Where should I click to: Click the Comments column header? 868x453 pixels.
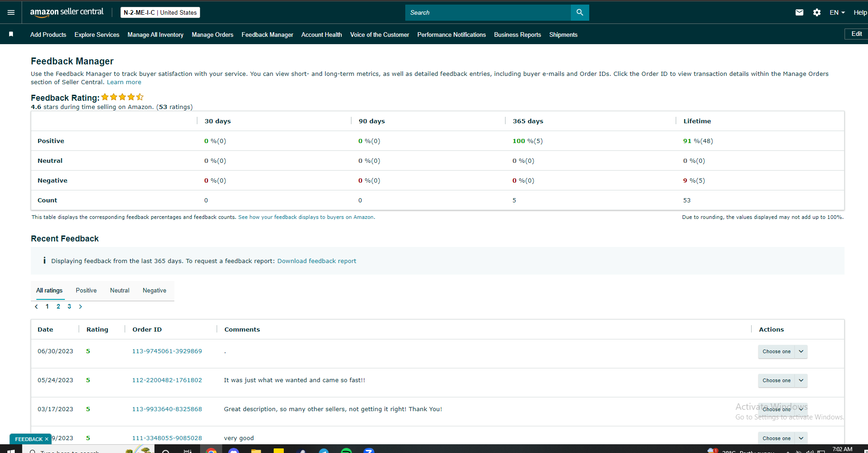click(x=242, y=329)
